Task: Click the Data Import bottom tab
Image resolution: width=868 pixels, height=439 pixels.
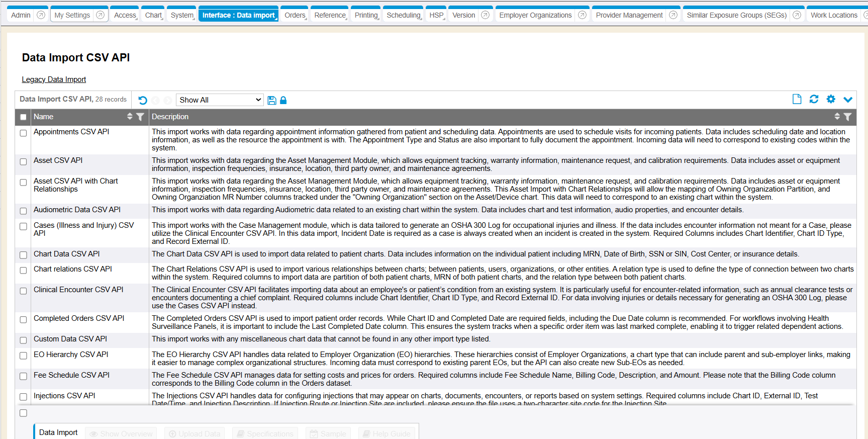Action: click(58, 432)
